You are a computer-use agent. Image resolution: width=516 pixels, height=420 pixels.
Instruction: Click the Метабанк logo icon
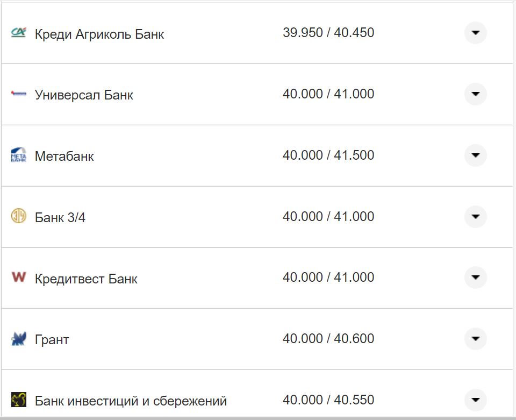[x=18, y=155]
